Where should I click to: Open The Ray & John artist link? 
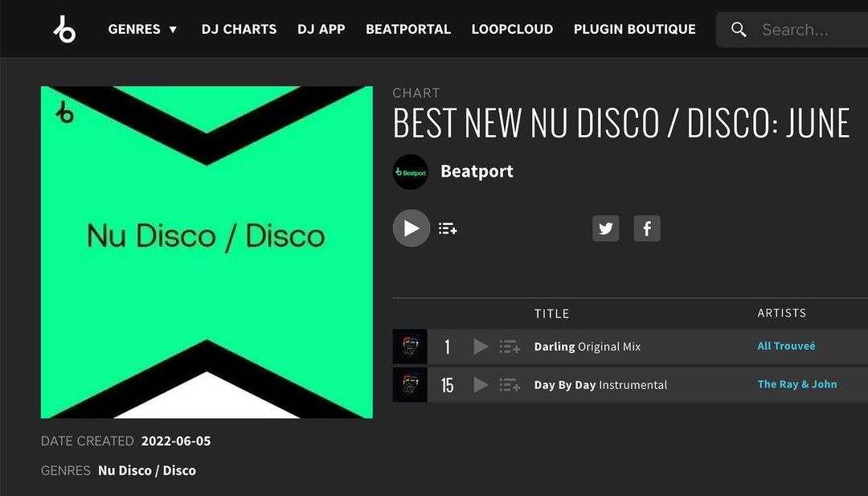tap(797, 384)
